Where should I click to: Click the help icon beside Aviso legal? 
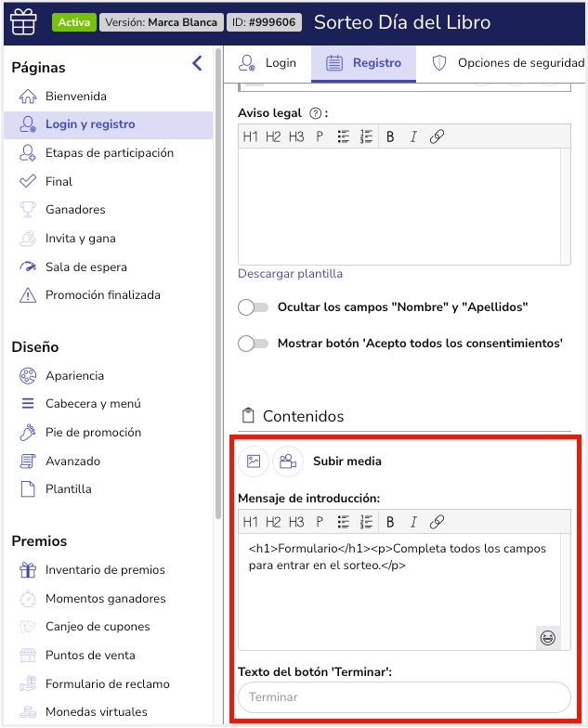click(x=315, y=113)
